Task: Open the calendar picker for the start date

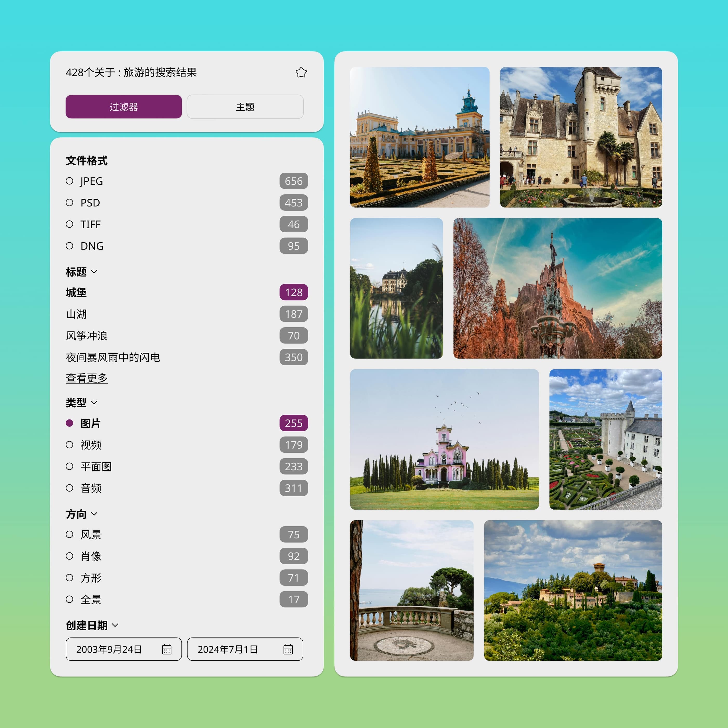Action: pyautogui.click(x=167, y=649)
